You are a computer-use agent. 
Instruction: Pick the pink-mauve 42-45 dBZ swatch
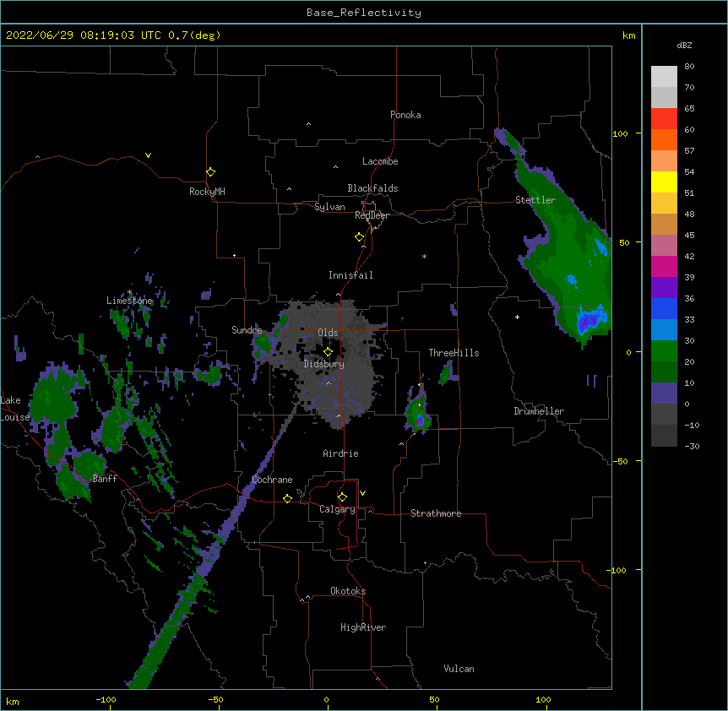[664, 245]
